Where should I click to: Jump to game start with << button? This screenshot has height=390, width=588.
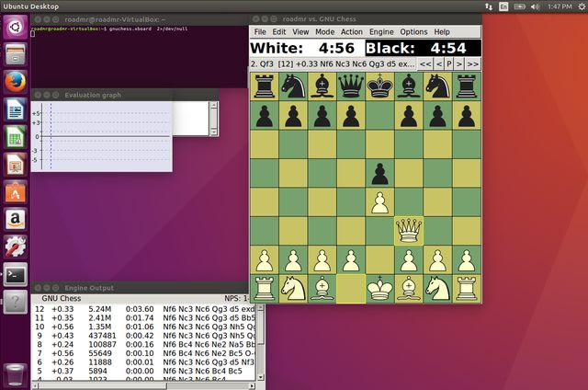coord(425,64)
